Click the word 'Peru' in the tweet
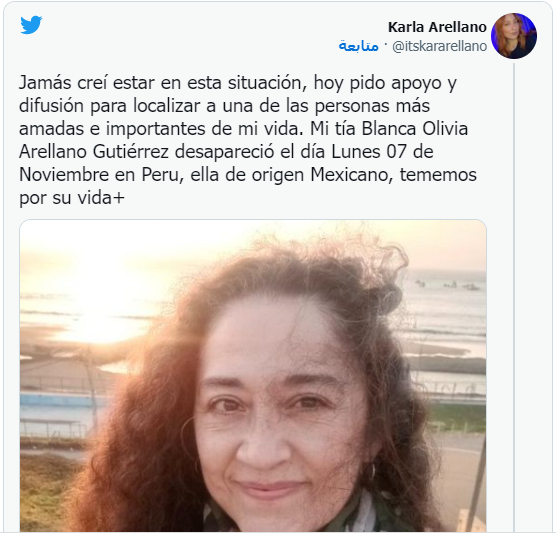 point(160,175)
